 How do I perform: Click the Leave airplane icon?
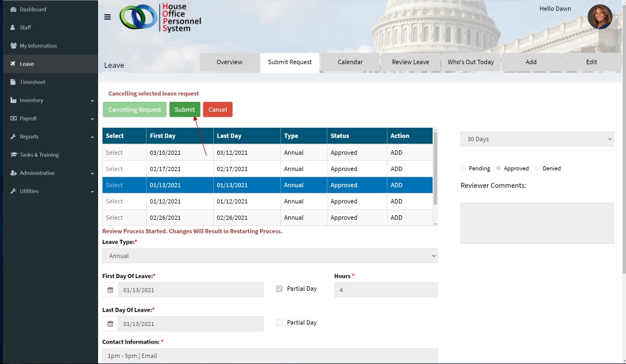click(x=13, y=64)
